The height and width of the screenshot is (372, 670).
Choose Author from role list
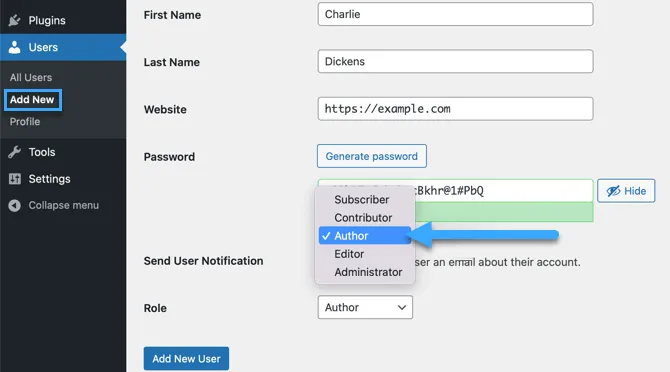(x=365, y=236)
